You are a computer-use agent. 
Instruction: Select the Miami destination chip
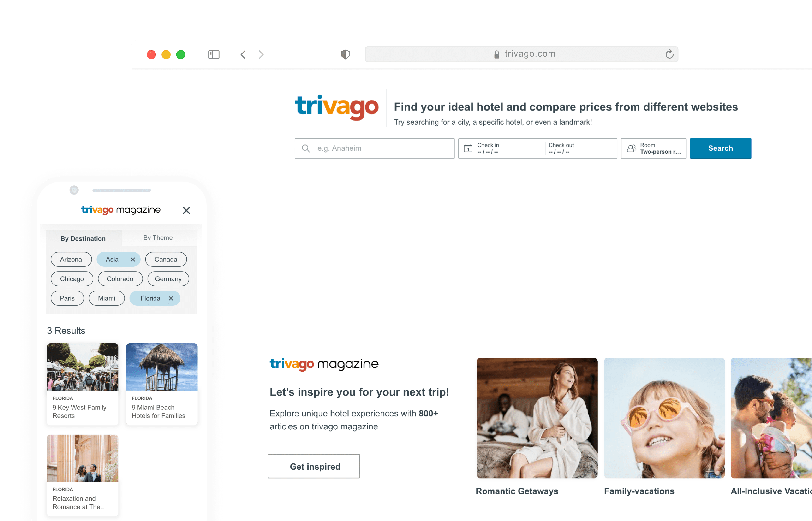107,298
